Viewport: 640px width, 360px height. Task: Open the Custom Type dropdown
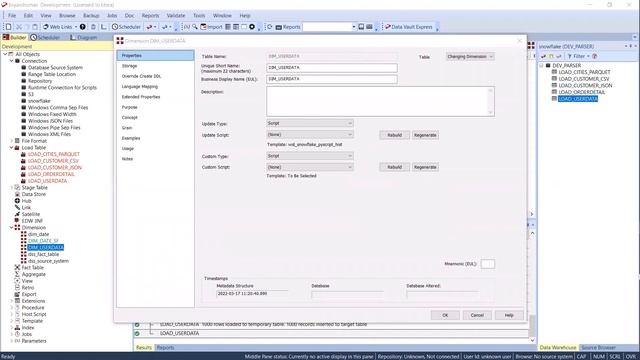click(310, 156)
